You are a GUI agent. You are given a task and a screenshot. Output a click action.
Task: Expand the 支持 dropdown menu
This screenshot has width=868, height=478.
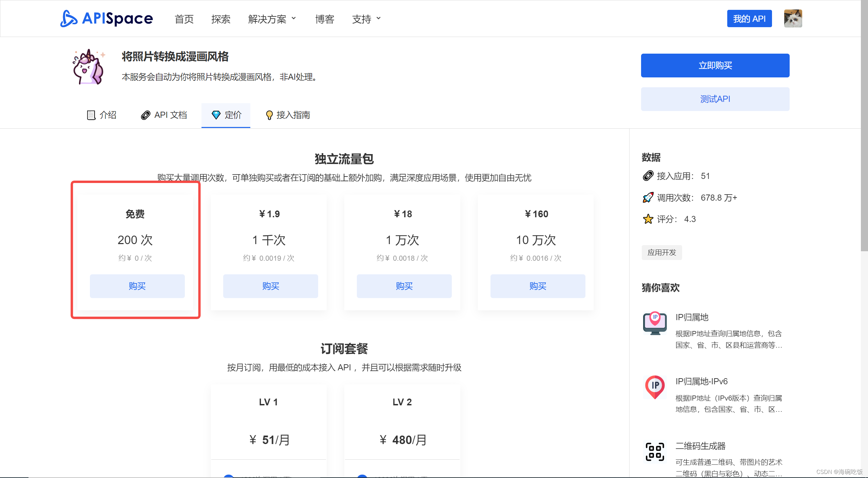pyautogui.click(x=366, y=19)
